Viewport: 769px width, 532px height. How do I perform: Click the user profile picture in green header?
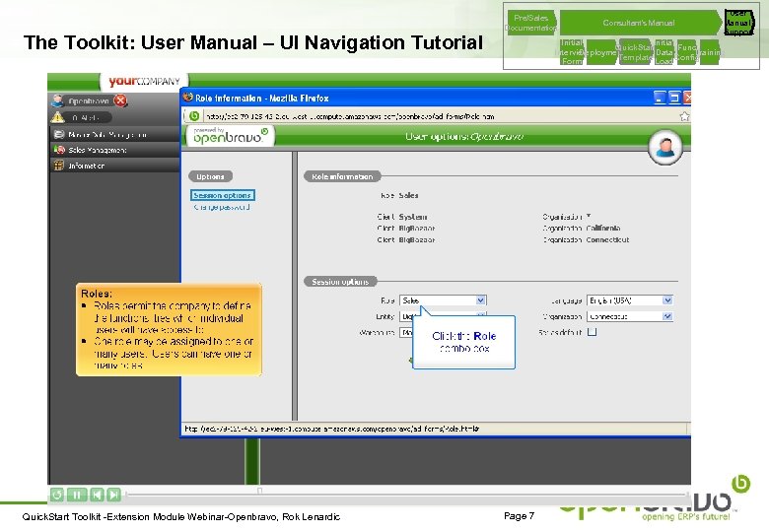point(665,147)
